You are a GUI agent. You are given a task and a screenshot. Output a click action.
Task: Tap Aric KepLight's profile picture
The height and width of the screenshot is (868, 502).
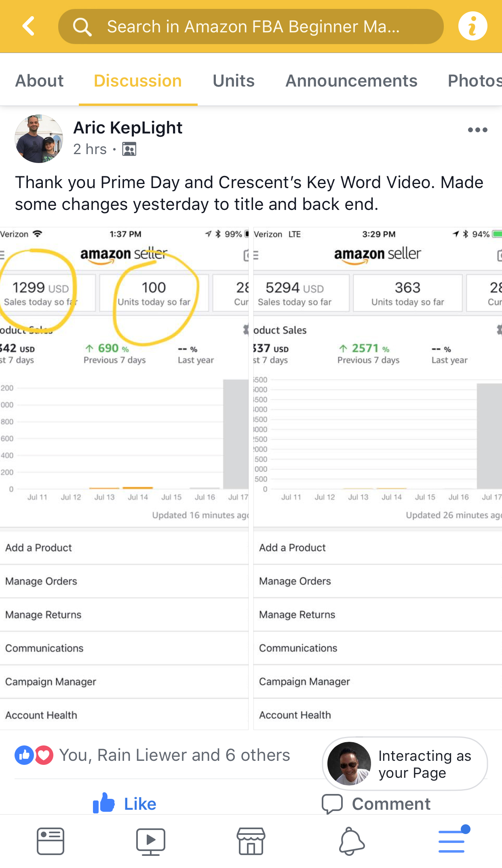[39, 139]
